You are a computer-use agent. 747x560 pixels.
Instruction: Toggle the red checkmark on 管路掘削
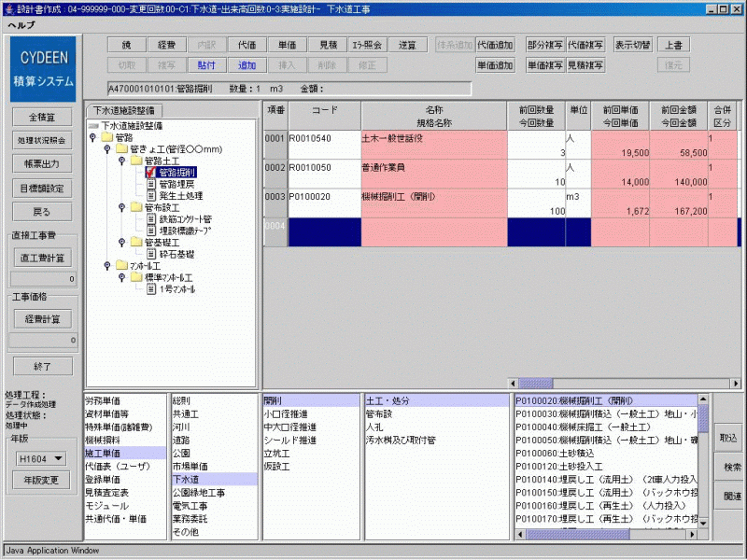(x=151, y=173)
